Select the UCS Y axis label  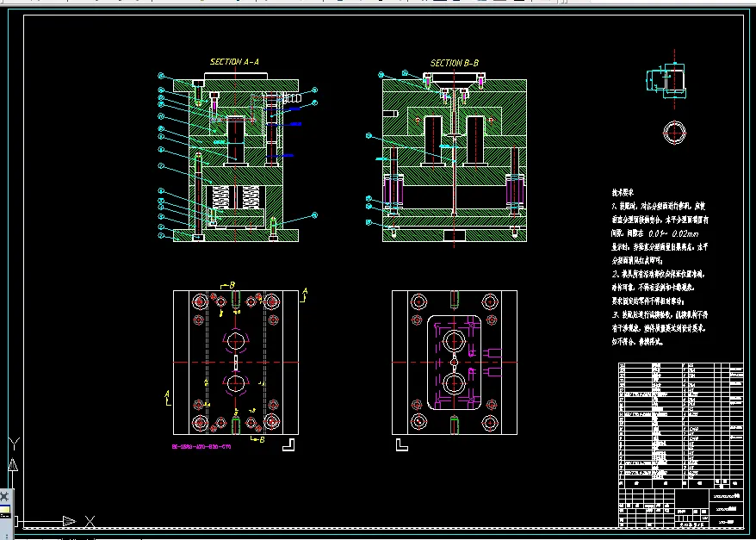[15, 444]
